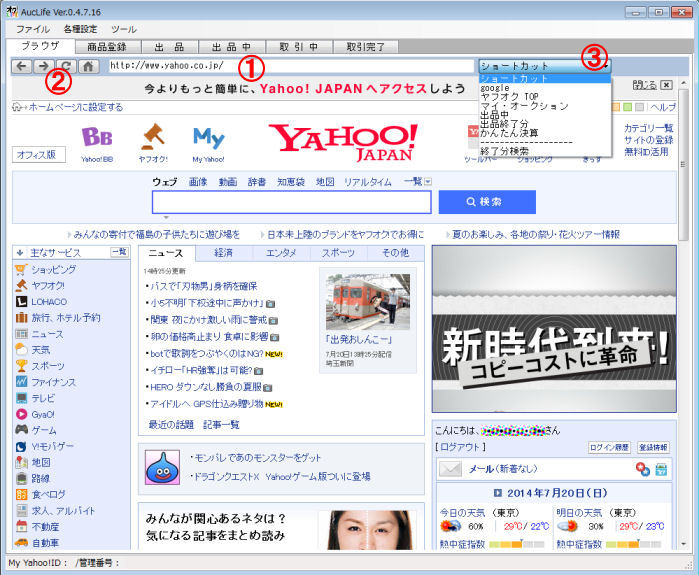Click the 新時代到来 copy cost advertisement
The image size is (699, 575).
tap(554, 329)
